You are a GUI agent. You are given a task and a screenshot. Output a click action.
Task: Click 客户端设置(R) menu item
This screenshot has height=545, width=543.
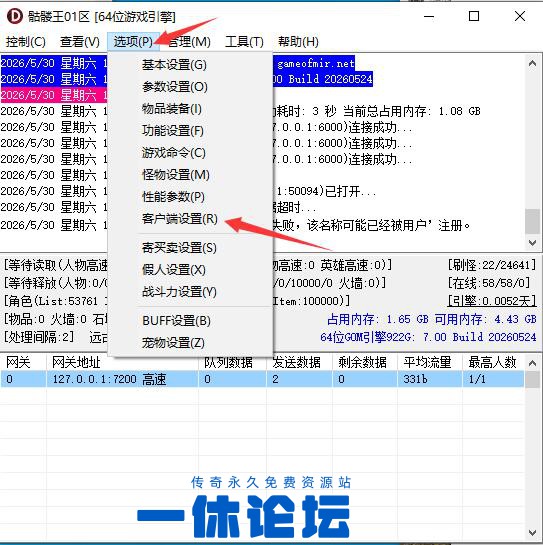click(190, 219)
